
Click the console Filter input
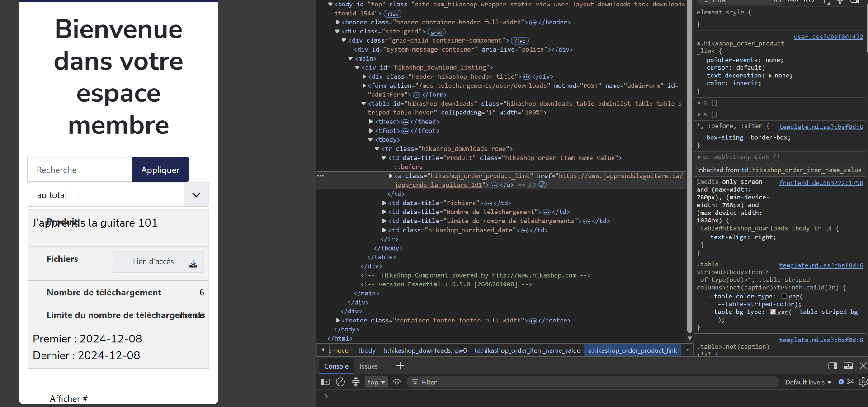[x=592, y=382]
